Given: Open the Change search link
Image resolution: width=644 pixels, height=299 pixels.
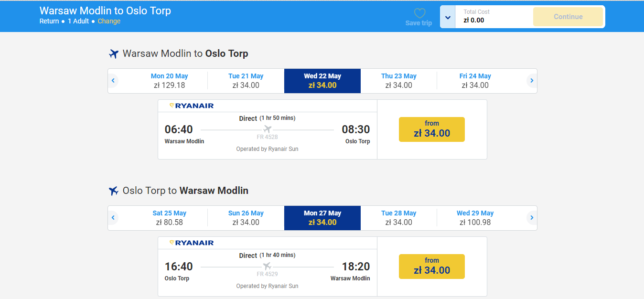Looking at the screenshot, I should coord(109,21).
